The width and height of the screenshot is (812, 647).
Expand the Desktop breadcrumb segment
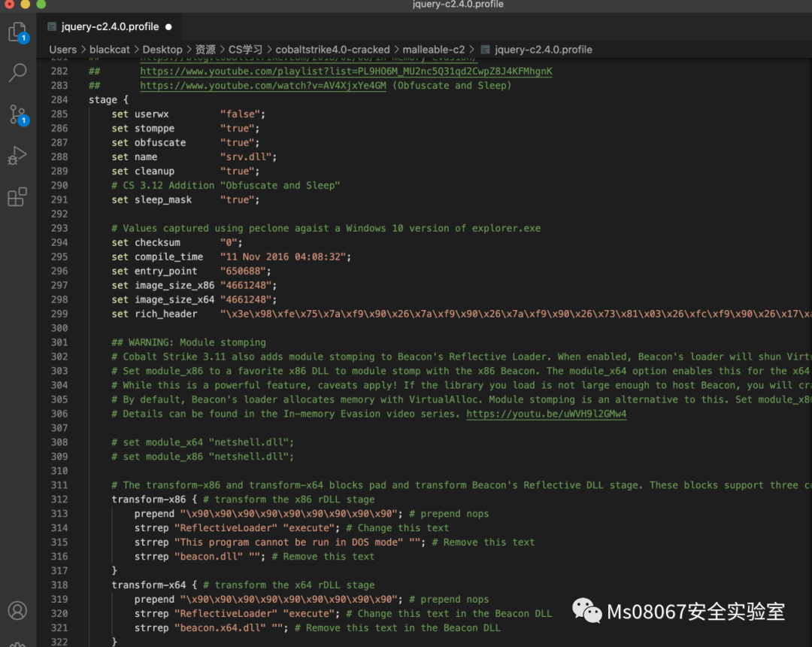click(162, 50)
